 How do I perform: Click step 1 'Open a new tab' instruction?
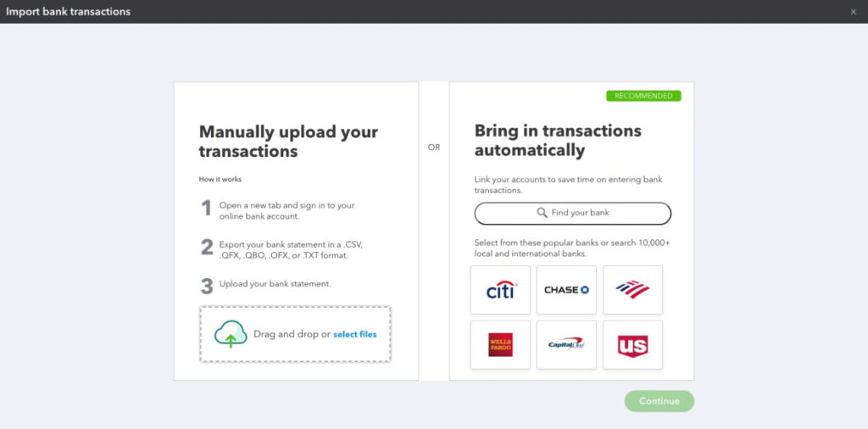tap(287, 211)
